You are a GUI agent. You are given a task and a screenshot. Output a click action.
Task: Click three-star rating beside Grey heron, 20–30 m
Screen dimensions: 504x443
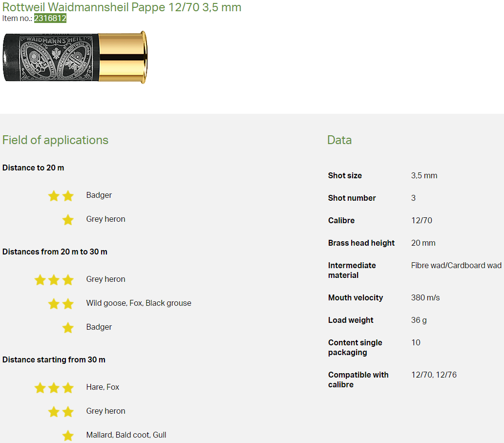point(54,280)
